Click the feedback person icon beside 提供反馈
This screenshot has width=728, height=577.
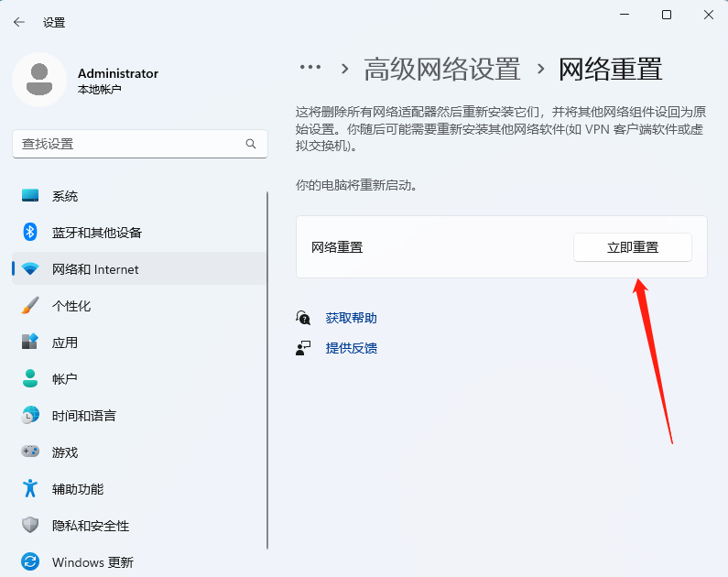(x=303, y=348)
